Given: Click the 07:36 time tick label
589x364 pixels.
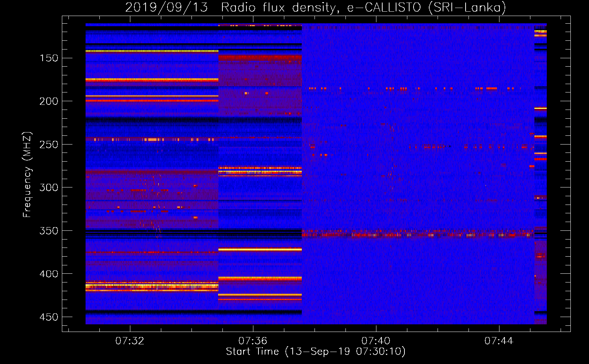Looking at the screenshot, I should (x=253, y=341).
